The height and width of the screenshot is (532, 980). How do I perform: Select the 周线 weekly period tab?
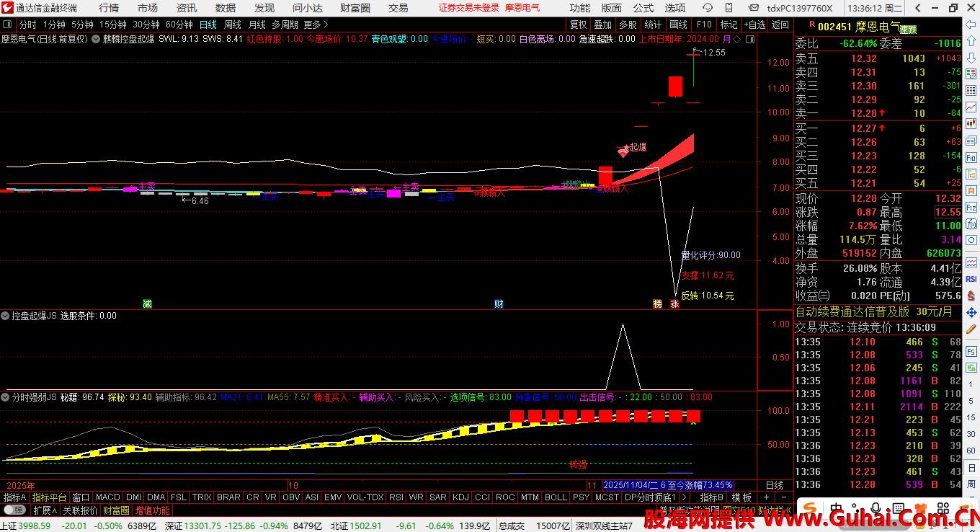pyautogui.click(x=233, y=25)
